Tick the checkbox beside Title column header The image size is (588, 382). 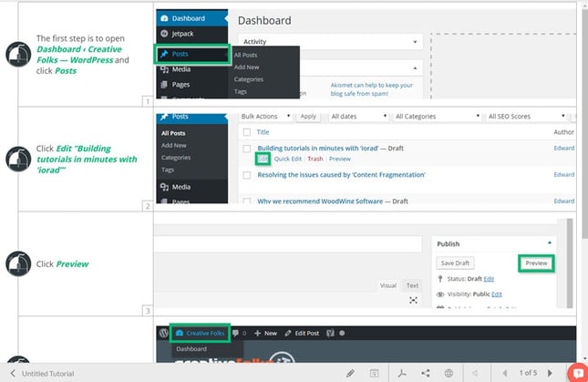(x=247, y=132)
